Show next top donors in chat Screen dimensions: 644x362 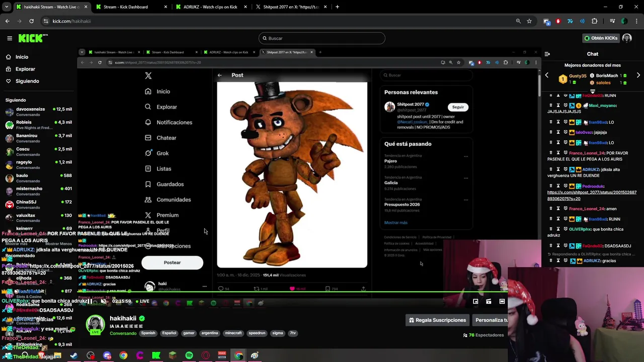point(638,75)
